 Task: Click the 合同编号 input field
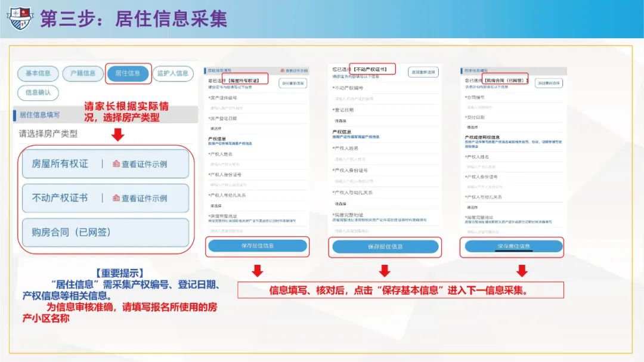(513, 107)
